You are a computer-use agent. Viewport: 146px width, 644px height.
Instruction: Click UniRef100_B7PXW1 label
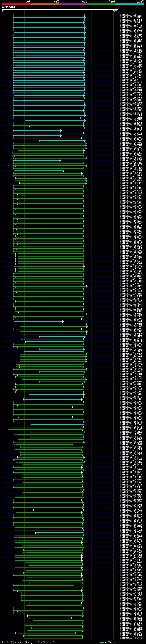tap(131, 178)
